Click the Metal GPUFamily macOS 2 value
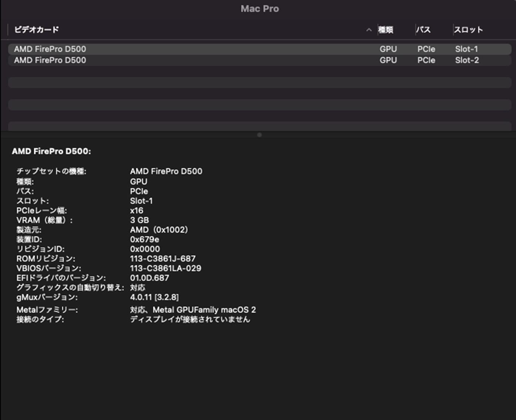The width and height of the screenshot is (516, 420). [x=193, y=310]
